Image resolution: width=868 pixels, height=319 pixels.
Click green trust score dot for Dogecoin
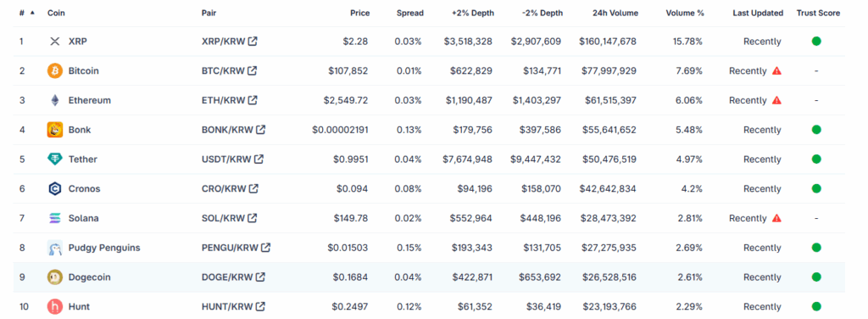[816, 277]
